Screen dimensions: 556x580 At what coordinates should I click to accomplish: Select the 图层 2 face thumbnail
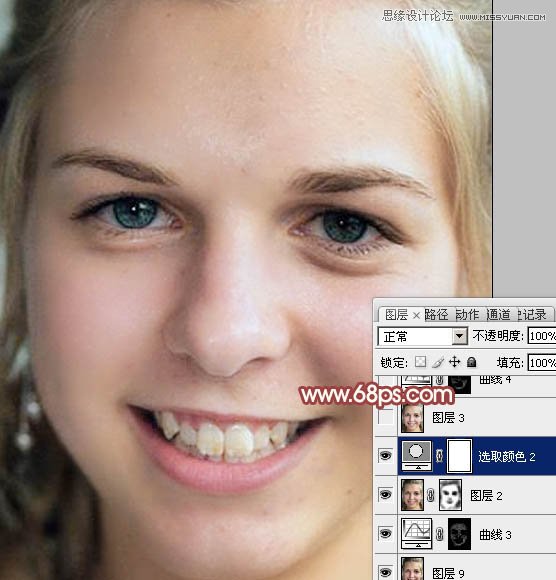point(412,495)
